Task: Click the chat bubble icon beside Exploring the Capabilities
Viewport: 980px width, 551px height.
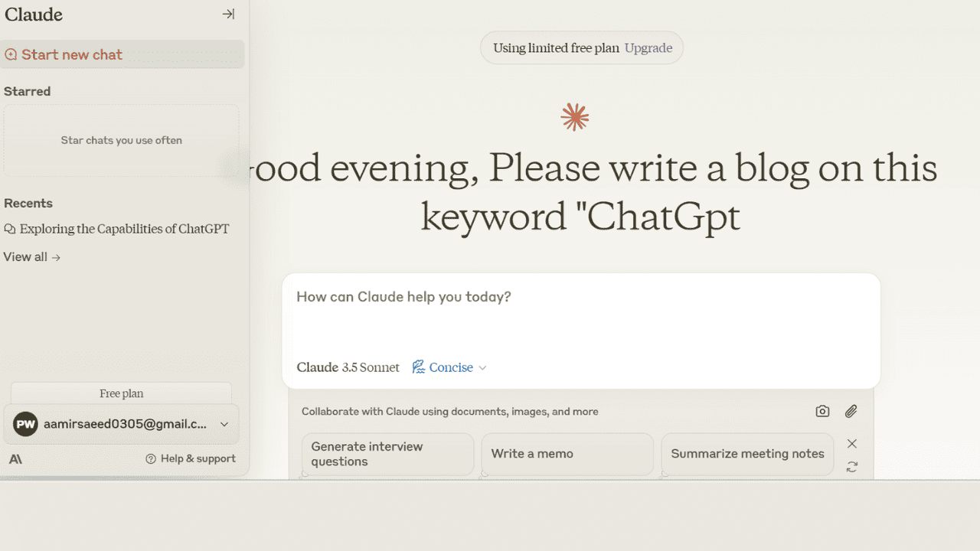Action: [x=10, y=229]
